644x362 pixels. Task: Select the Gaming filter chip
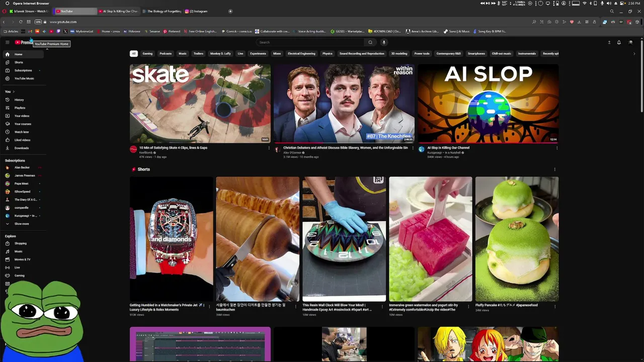(147, 53)
